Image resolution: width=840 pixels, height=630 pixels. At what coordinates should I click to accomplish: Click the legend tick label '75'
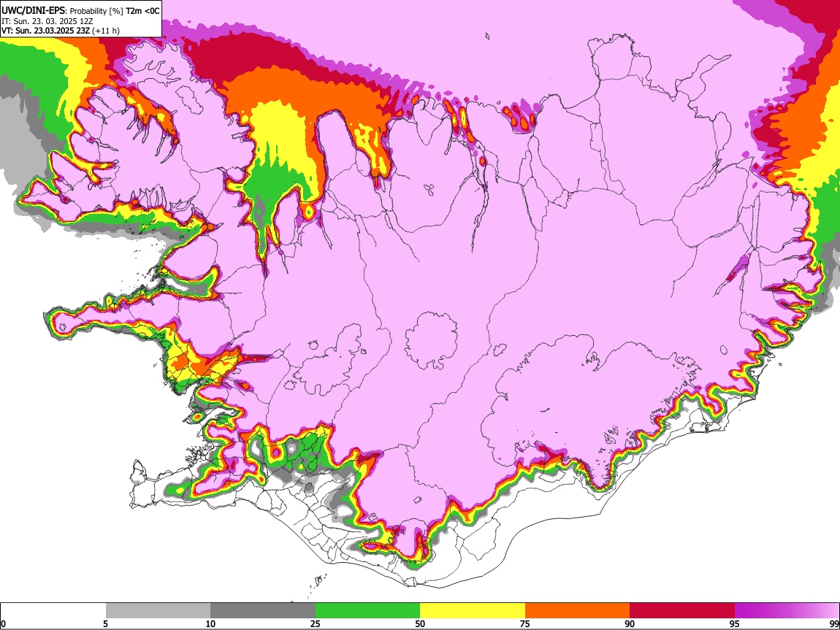tap(525, 624)
